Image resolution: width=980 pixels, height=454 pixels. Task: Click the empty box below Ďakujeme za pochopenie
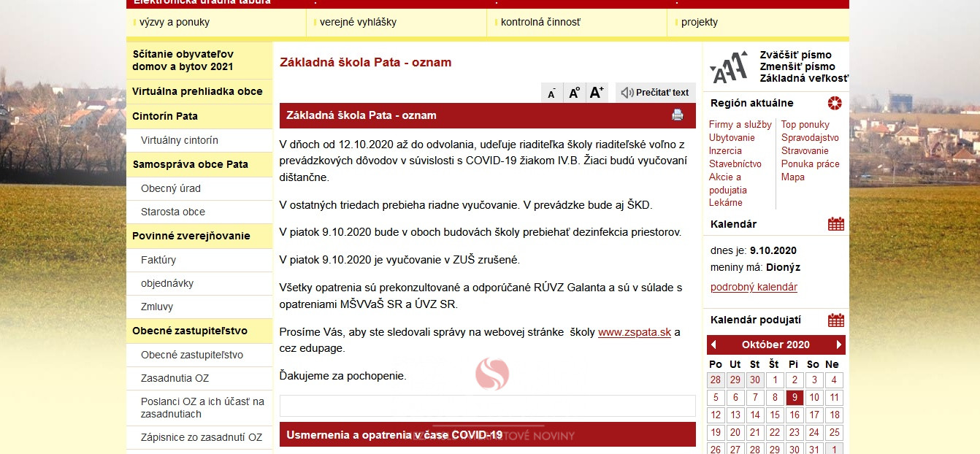(x=488, y=406)
